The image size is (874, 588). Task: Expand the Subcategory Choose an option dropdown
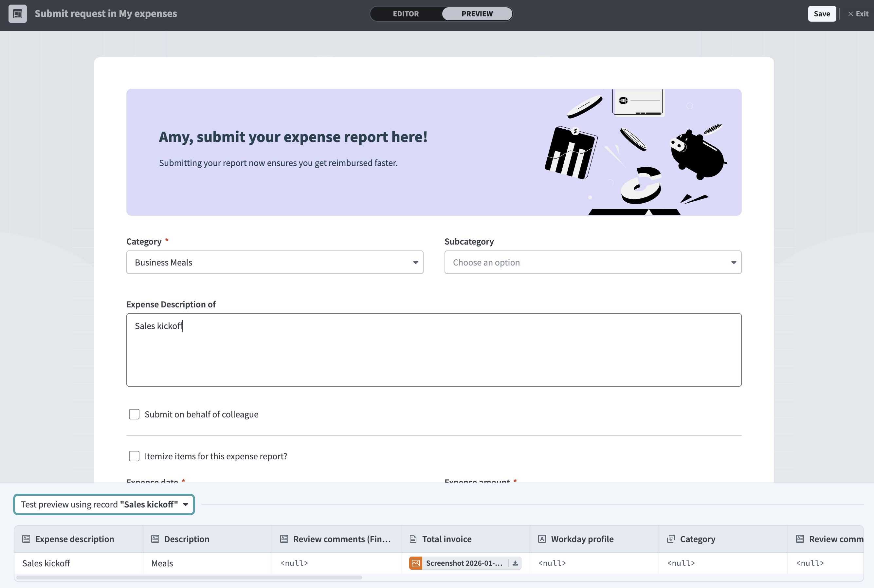pos(592,263)
